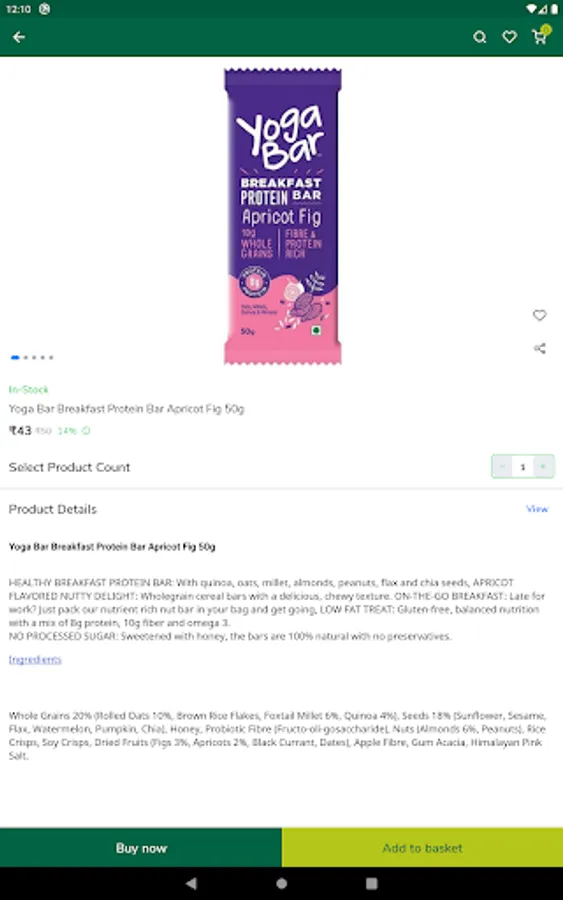View full Product Details
563x900 pixels.
537,509
